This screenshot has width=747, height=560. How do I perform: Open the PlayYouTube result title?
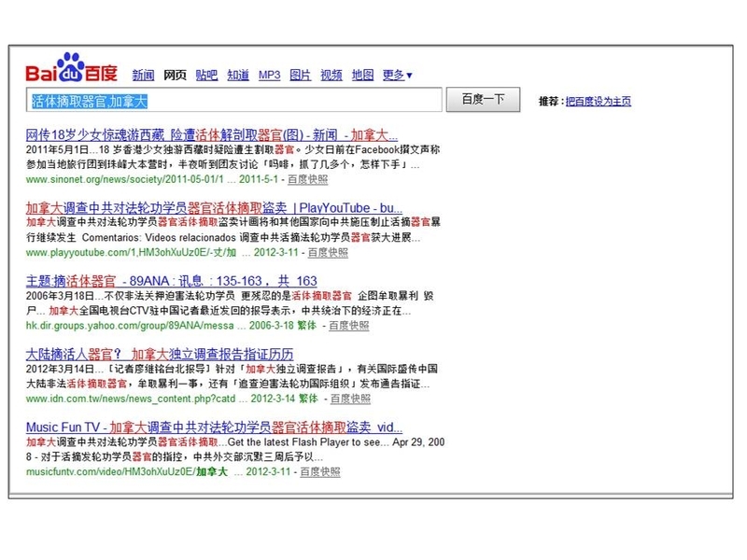click(x=214, y=207)
